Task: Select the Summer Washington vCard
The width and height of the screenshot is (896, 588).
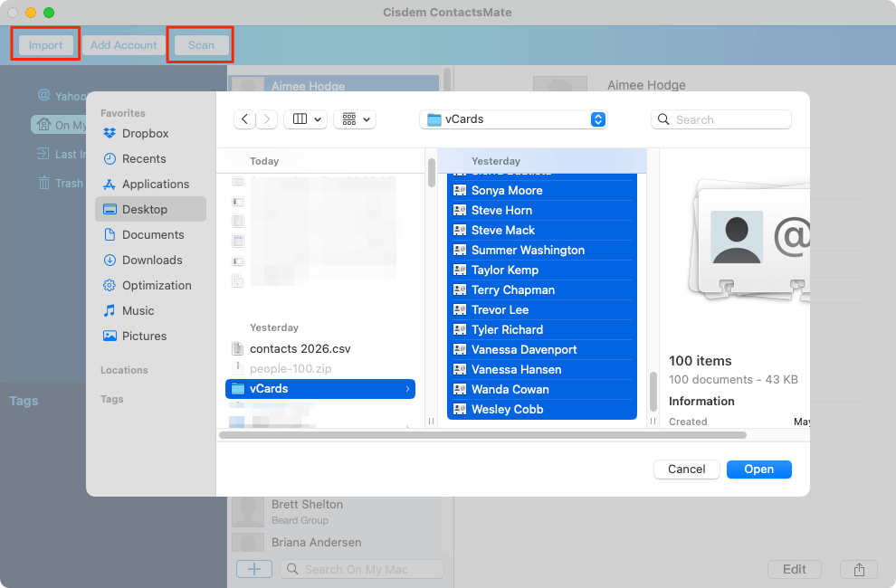Action: coord(542,251)
